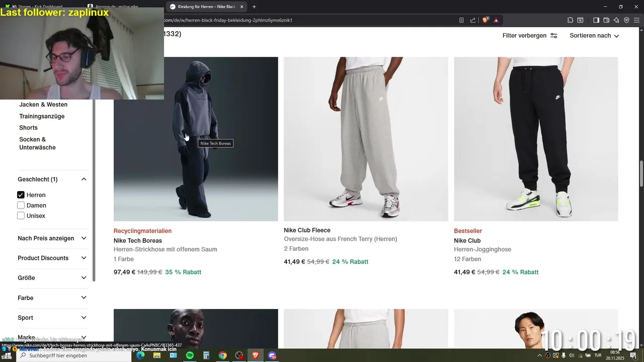
Task: Open OBS Studio from the taskbar
Action: 239,355
